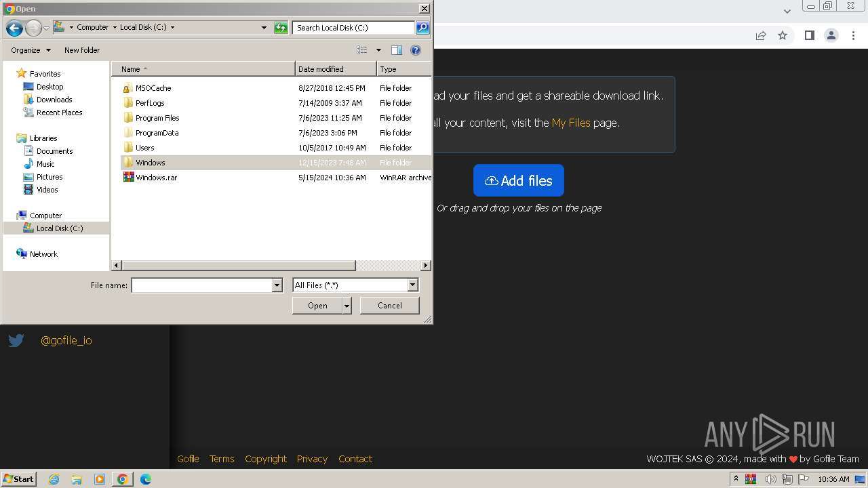868x488 pixels.
Task: Open the address bar history dropdown
Action: (264, 28)
